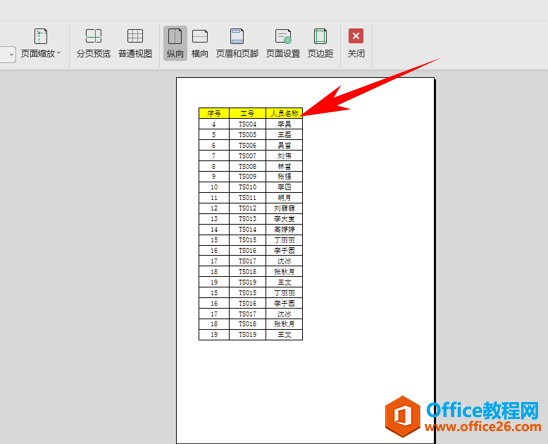
Task: Click the TS005 employee ID cell
Action: click(247, 135)
